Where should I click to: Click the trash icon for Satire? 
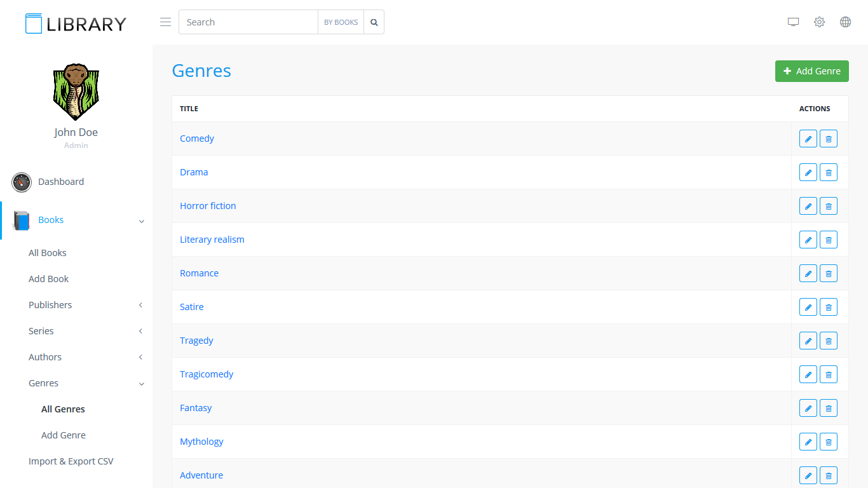click(828, 307)
